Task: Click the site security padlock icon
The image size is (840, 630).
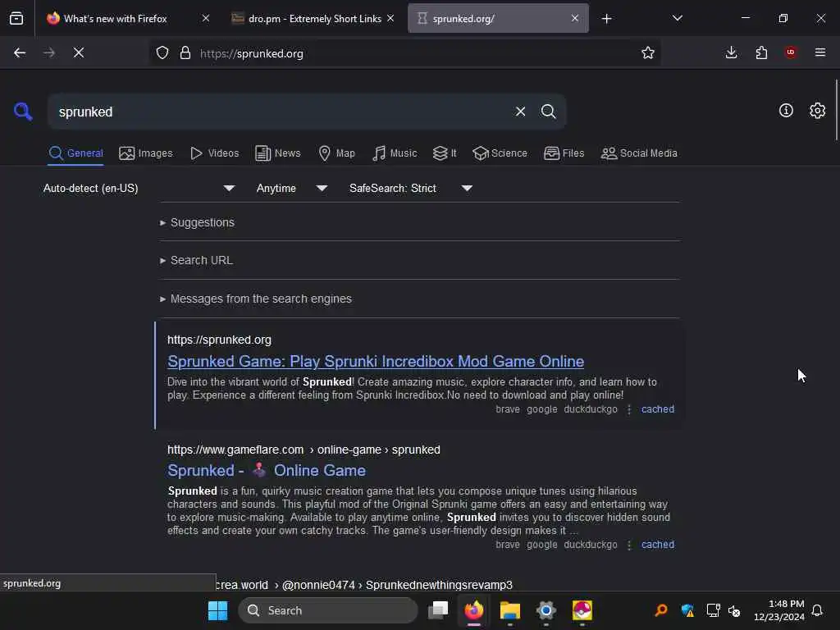Action: [185, 53]
